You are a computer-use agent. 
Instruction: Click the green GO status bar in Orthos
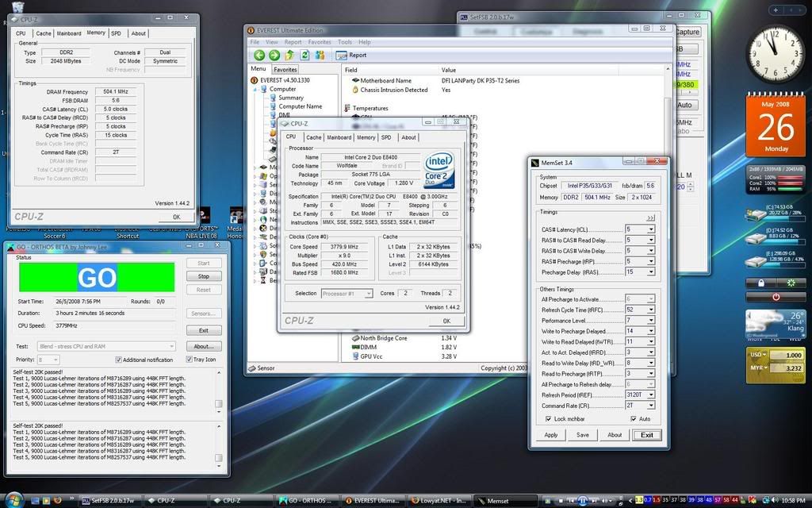coord(97,278)
